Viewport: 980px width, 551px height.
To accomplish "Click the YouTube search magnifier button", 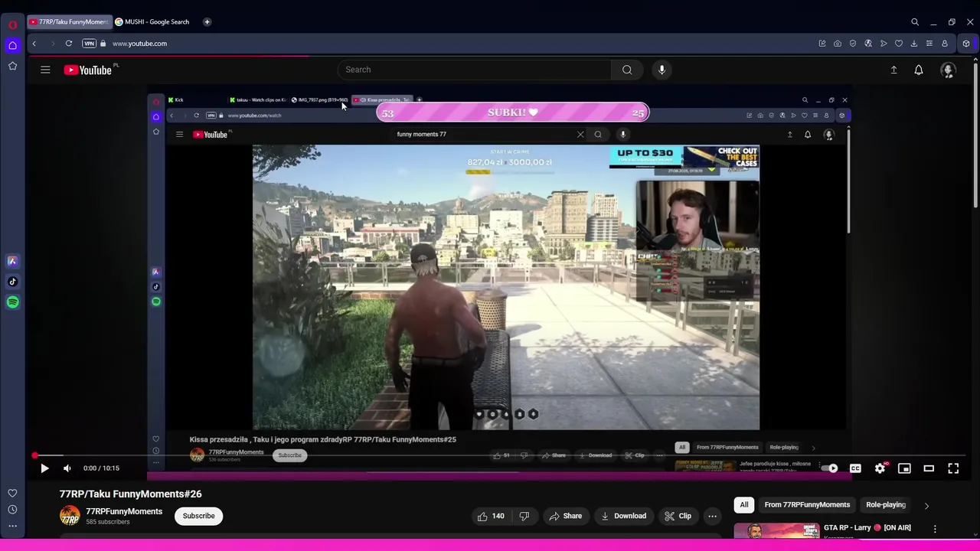I will [x=627, y=70].
